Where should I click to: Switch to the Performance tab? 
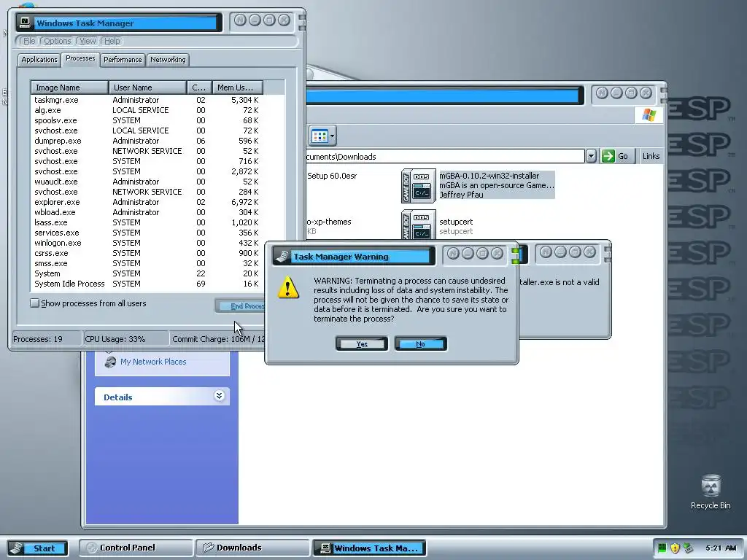123,60
